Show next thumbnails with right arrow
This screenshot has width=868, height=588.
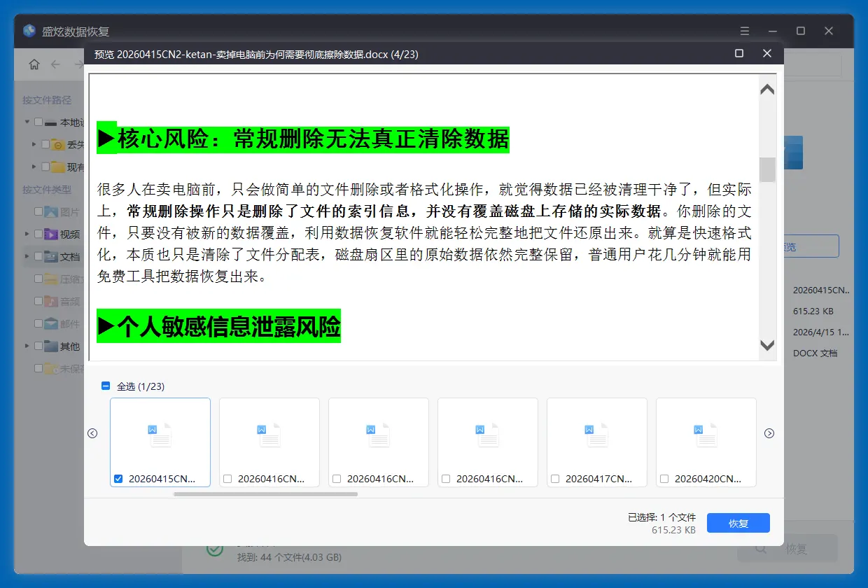pos(769,433)
